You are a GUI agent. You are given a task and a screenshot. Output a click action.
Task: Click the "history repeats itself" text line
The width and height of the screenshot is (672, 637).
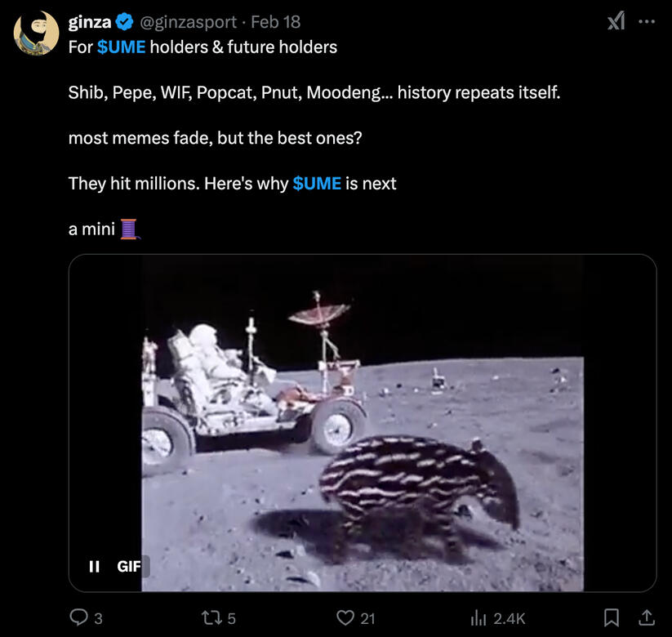pos(314,93)
